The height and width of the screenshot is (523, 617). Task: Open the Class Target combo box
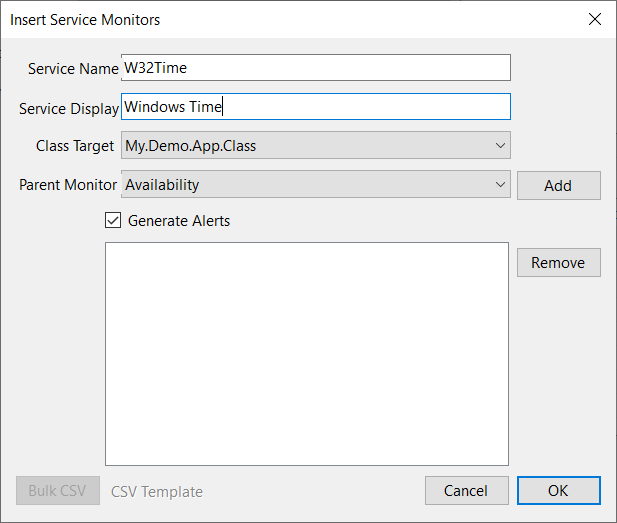click(x=305, y=146)
